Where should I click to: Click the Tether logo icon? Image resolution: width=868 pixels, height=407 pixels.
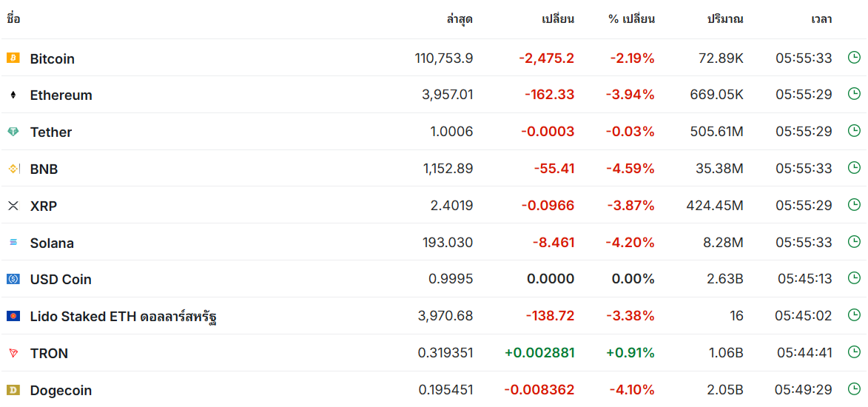[13, 132]
